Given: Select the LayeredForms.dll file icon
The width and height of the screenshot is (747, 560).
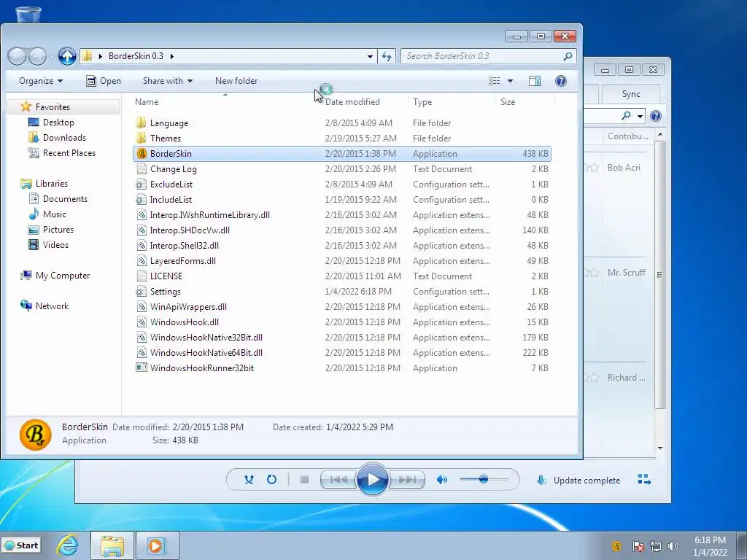Looking at the screenshot, I should pyautogui.click(x=141, y=260).
